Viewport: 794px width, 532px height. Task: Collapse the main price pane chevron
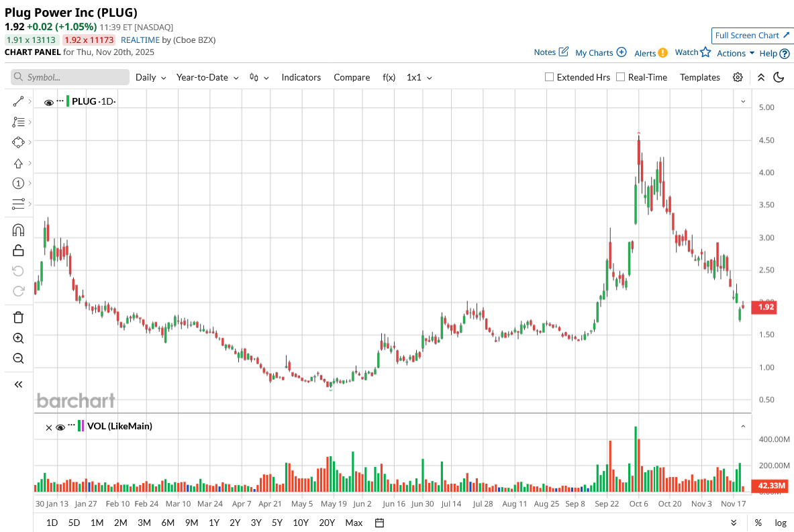tap(743, 102)
